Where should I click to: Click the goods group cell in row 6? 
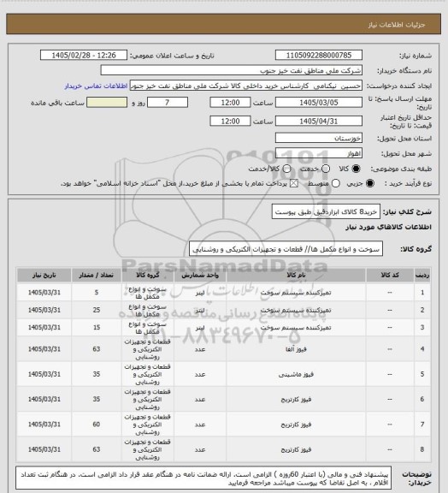tap(148, 400)
